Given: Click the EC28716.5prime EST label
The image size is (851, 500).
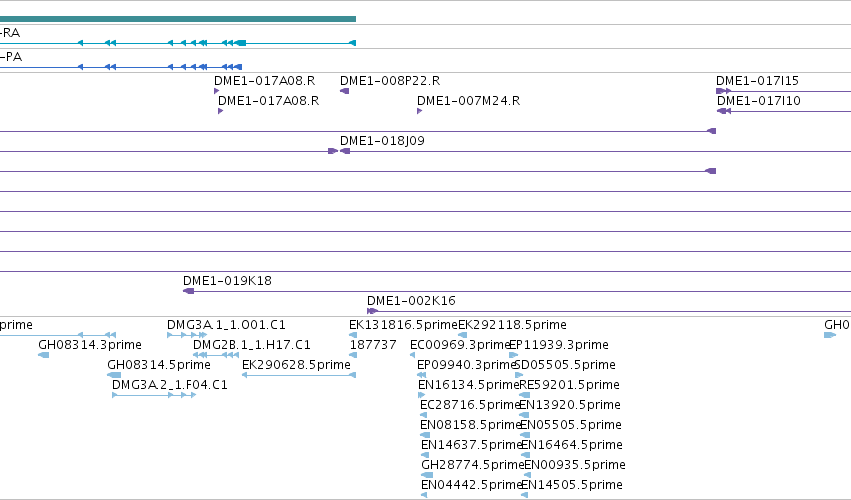Looking at the screenshot, I should 470,406.
